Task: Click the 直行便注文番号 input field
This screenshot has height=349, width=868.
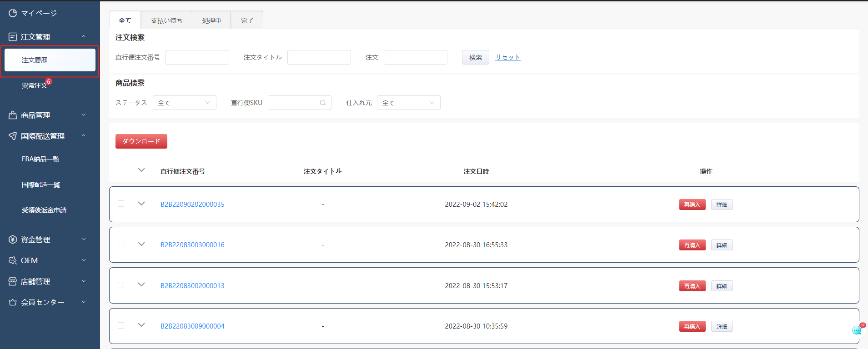Action: pyautogui.click(x=197, y=57)
